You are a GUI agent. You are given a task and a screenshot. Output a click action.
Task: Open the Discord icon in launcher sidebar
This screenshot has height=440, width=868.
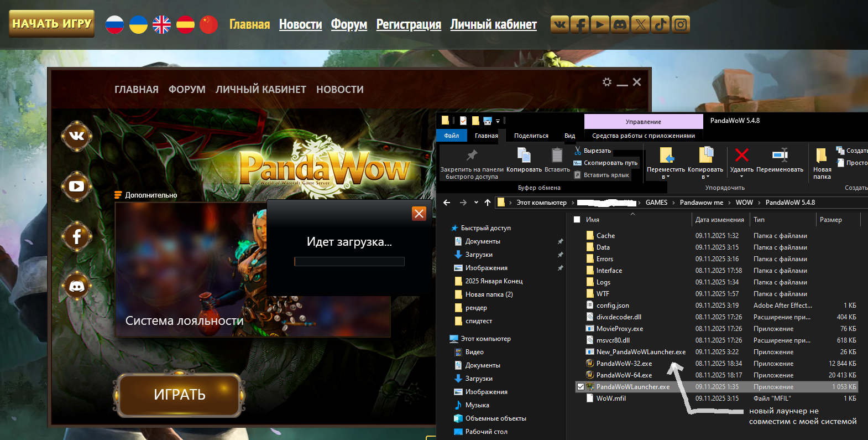pos(77,286)
